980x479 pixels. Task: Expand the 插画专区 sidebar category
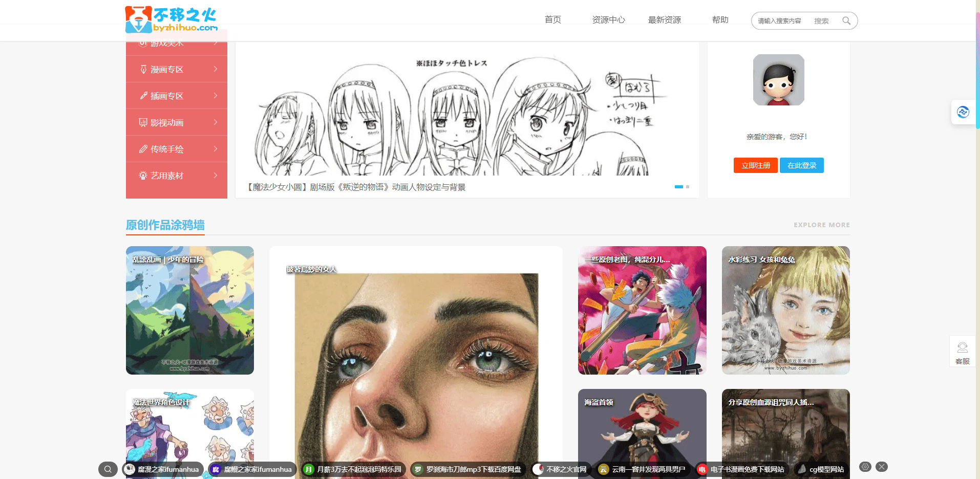pyautogui.click(x=216, y=96)
